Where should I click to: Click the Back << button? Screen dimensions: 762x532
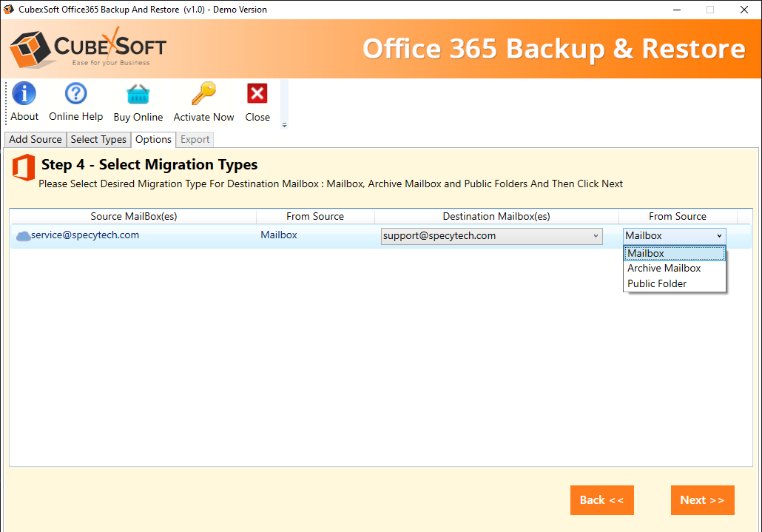(x=601, y=500)
